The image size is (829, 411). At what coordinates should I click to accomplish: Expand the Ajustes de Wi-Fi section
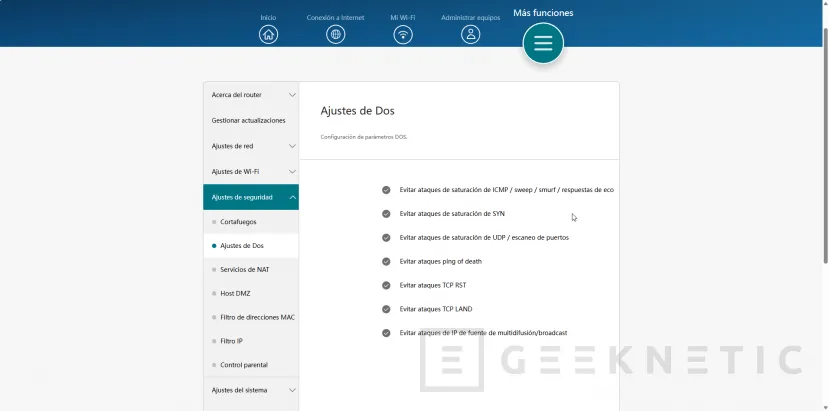pos(251,171)
